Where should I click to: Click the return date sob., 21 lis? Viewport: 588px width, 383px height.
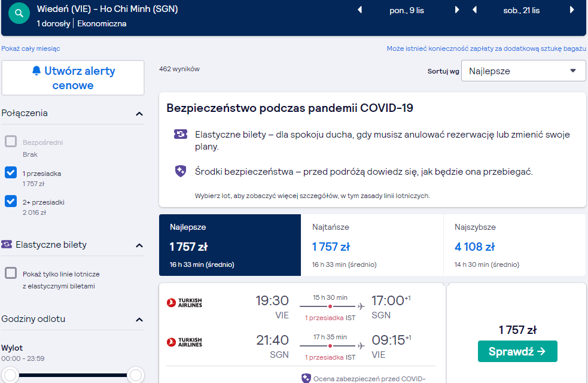coord(522,11)
